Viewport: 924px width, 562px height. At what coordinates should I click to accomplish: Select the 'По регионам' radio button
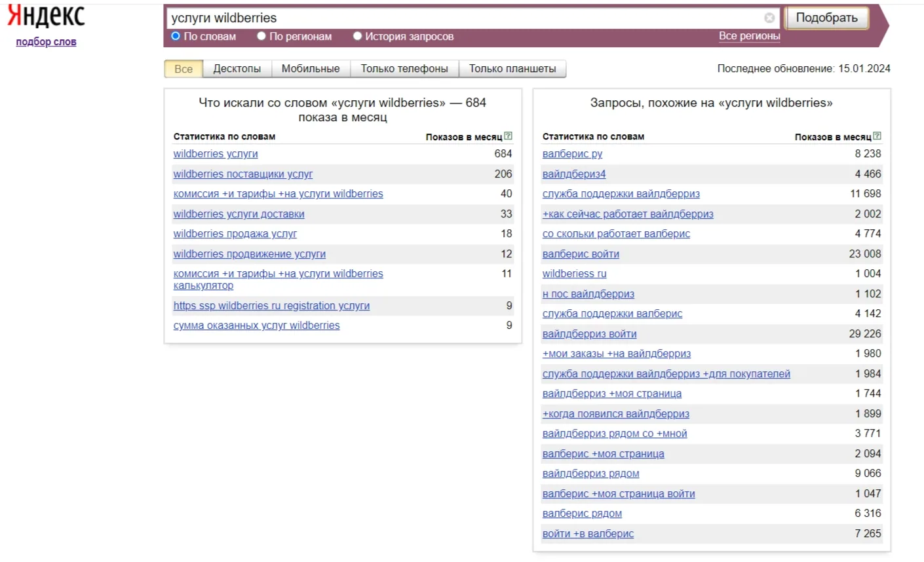[261, 36]
